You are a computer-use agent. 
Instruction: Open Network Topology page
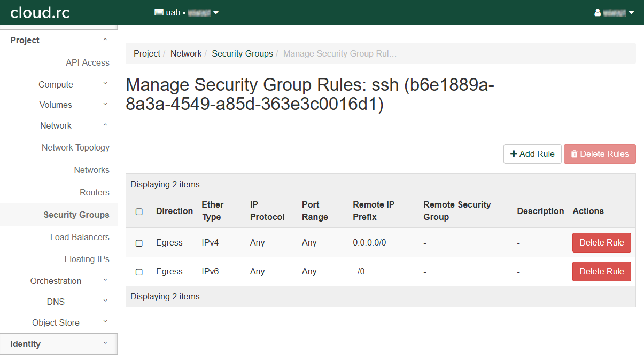pos(75,147)
